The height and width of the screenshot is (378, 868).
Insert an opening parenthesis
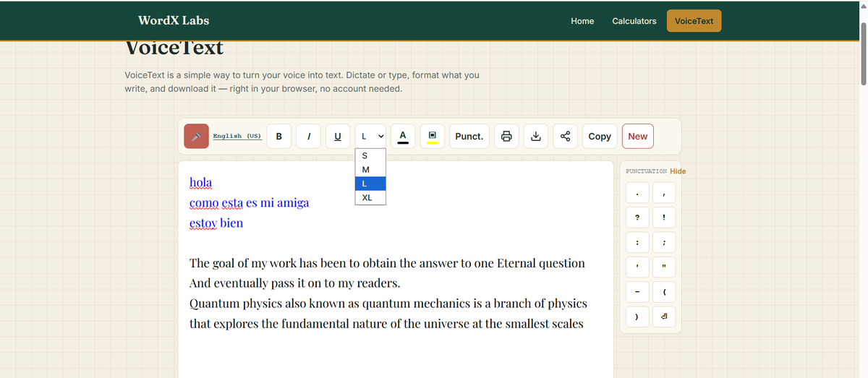tap(663, 292)
